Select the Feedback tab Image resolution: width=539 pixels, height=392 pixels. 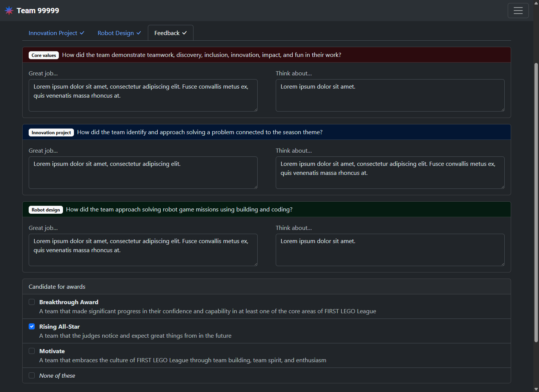point(170,33)
